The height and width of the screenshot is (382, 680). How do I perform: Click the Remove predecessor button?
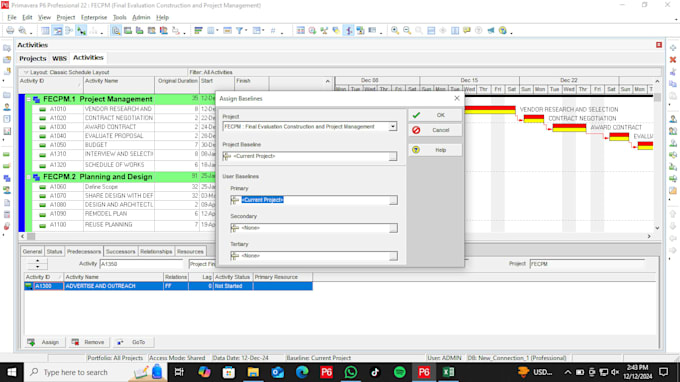(88, 342)
